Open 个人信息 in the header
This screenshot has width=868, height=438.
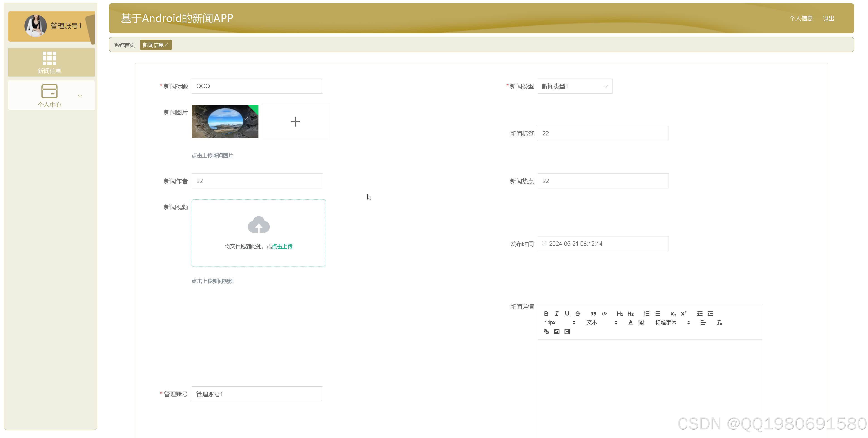801,19
